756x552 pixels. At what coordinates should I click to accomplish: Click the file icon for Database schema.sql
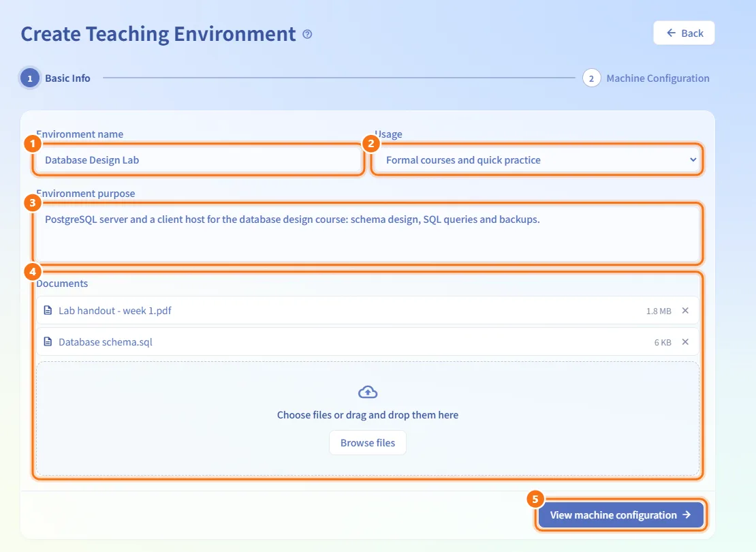tap(48, 341)
